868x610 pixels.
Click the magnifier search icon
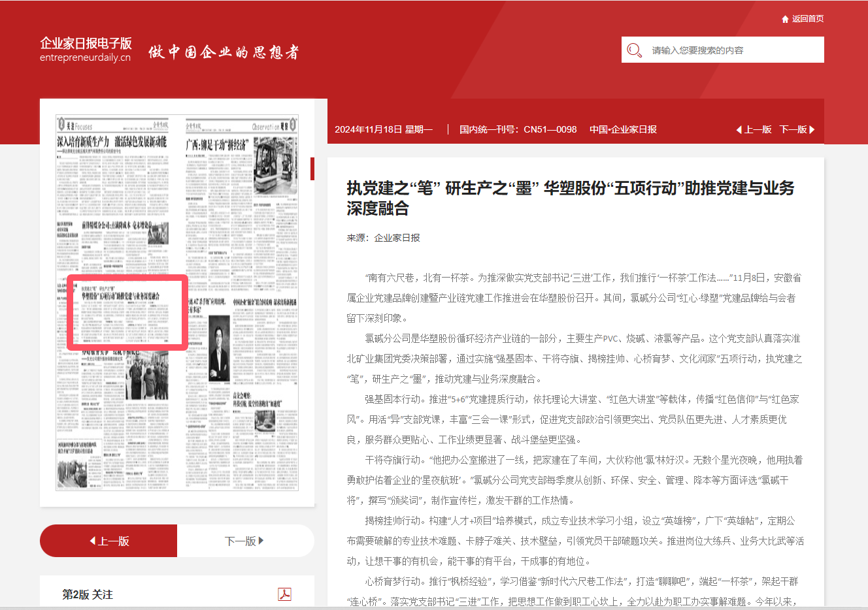pos(633,50)
